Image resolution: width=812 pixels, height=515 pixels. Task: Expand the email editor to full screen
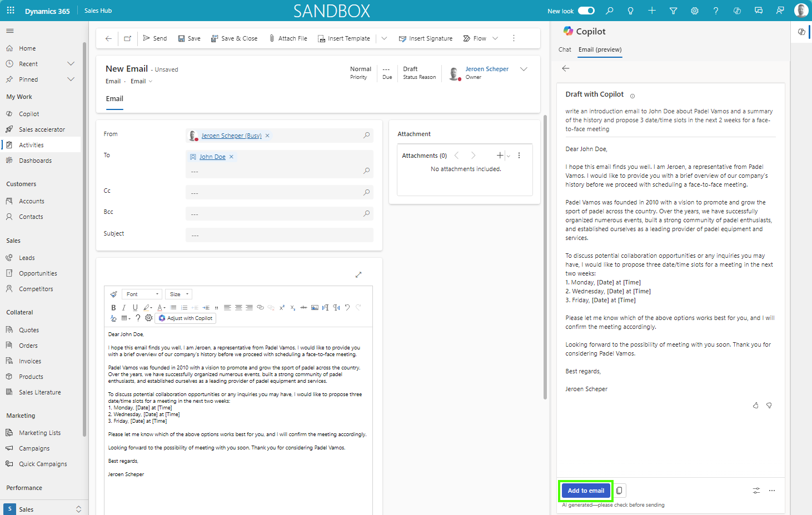pos(358,274)
